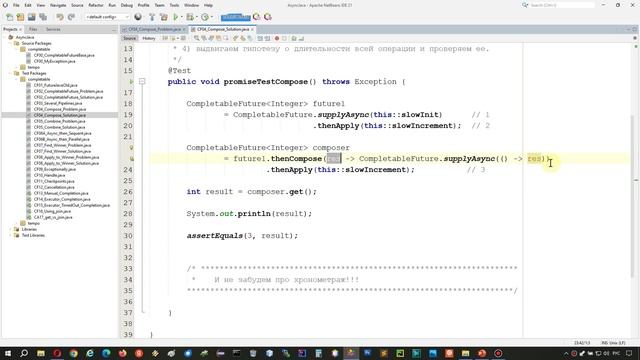
Task: Close the CF04_Compose_Solution.java editor tab
Action: (x=252, y=29)
